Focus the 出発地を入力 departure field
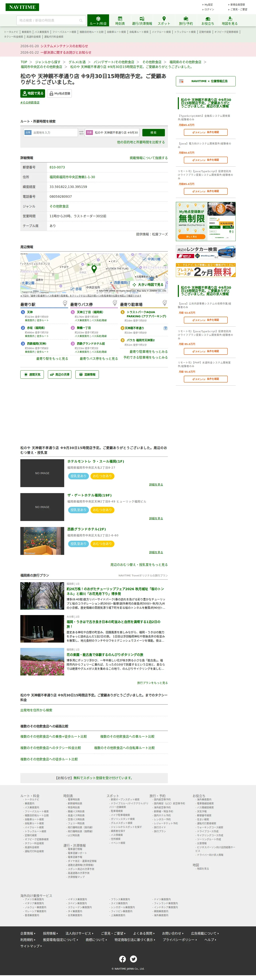The image size is (256, 980). coord(51,132)
